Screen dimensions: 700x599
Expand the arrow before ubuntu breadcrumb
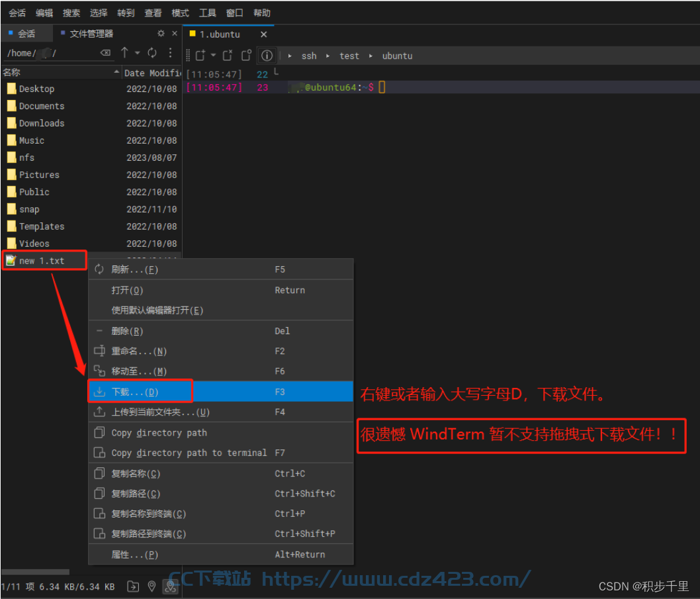coord(371,56)
